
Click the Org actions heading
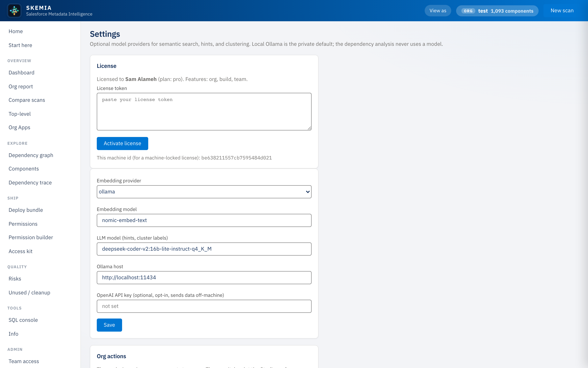click(111, 356)
